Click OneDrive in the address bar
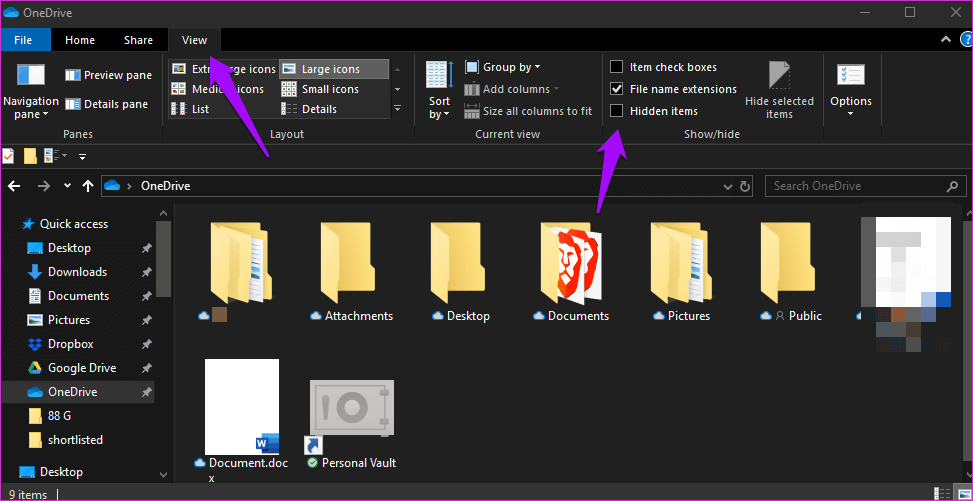This screenshot has height=501, width=973. pyautogui.click(x=165, y=186)
